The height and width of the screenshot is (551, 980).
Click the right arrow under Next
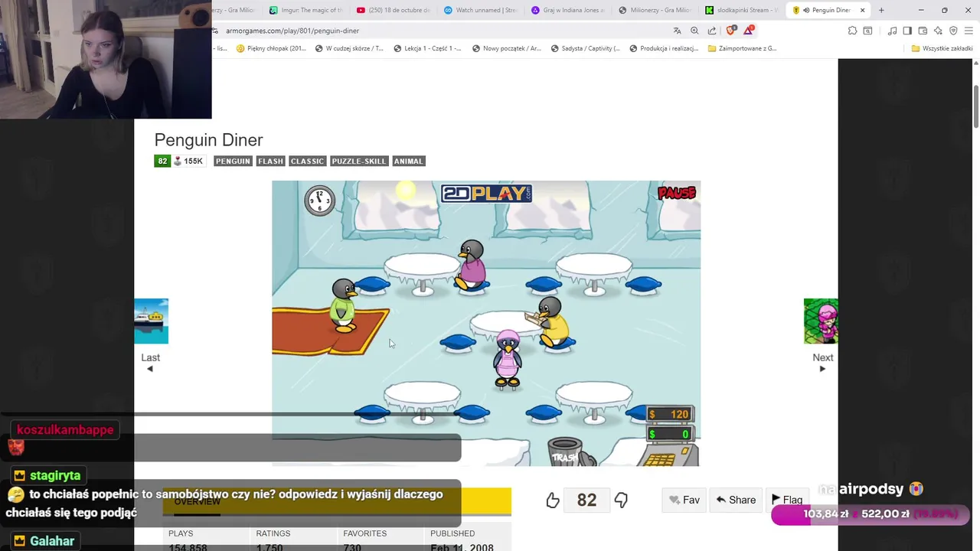click(x=823, y=369)
